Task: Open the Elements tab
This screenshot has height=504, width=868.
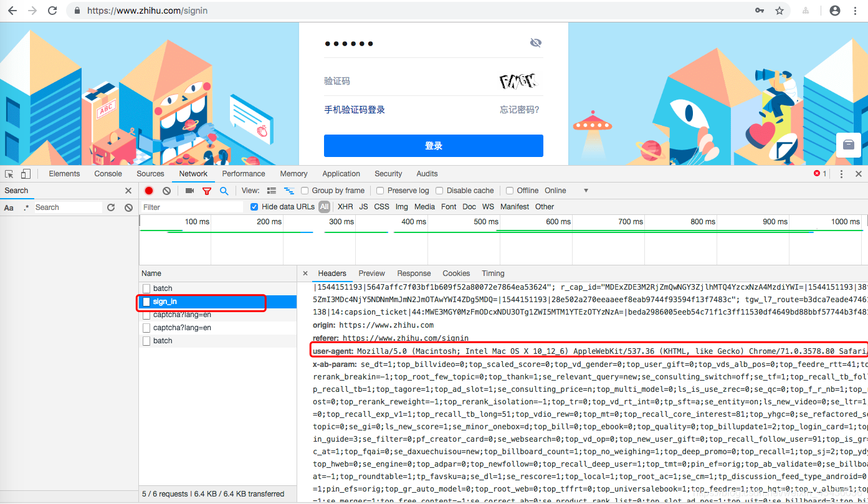Action: (64, 174)
